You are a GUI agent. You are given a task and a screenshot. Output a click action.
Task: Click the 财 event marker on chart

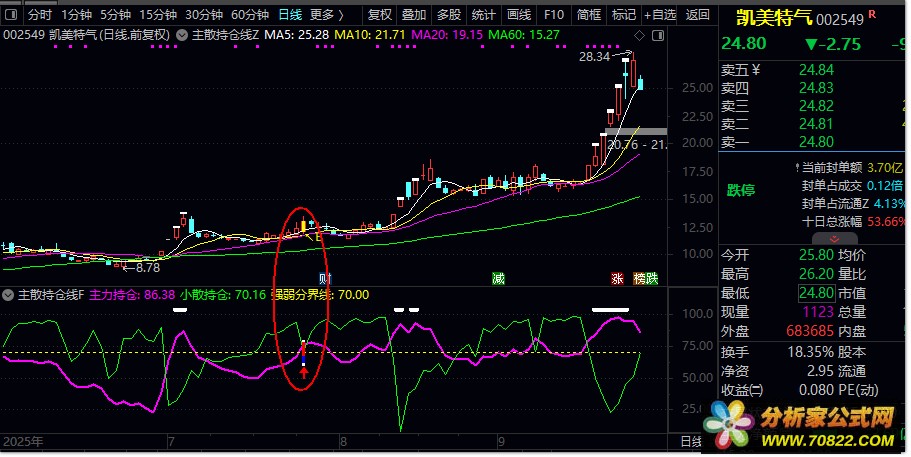[x=325, y=278]
